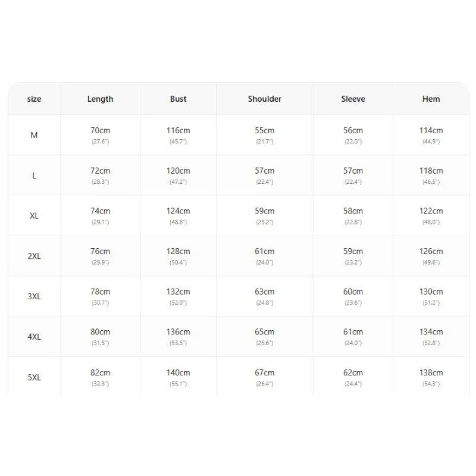This screenshot has width=476, height=476.
Task: Click the Shoulder column header
Action: (x=265, y=99)
